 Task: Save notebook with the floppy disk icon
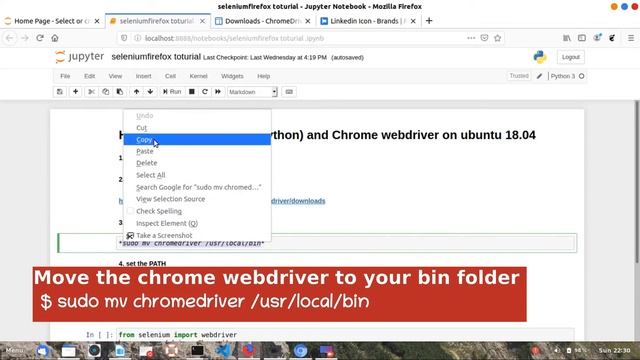(x=60, y=92)
